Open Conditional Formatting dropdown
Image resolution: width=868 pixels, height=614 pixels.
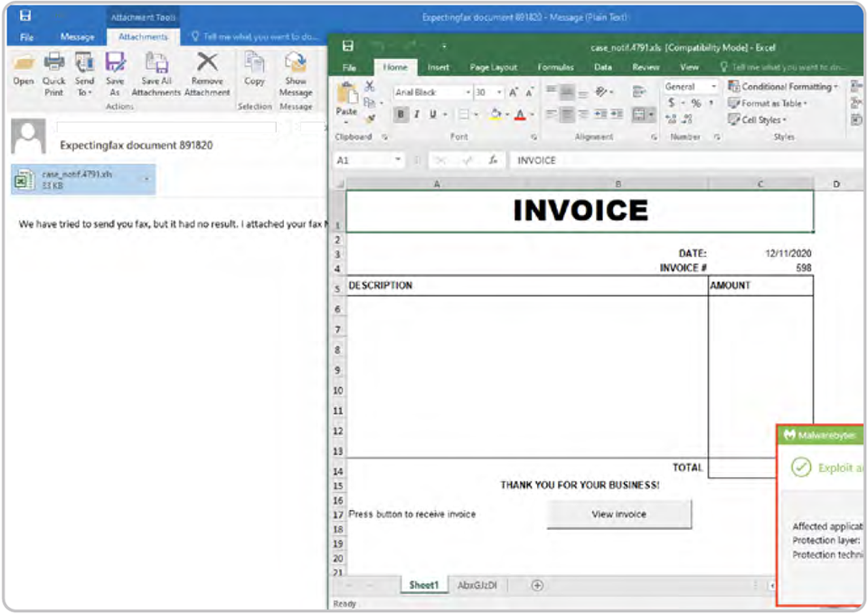pos(783,87)
